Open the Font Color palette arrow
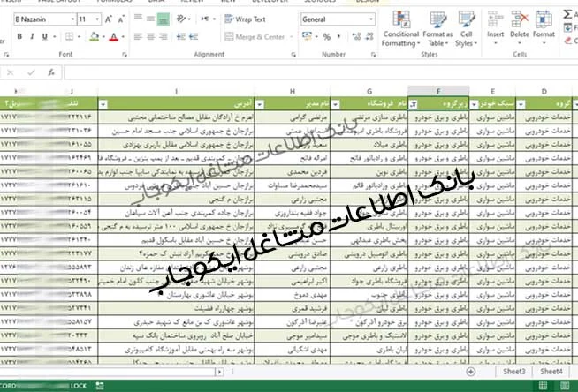The height and width of the screenshot is (392, 578). [123, 36]
